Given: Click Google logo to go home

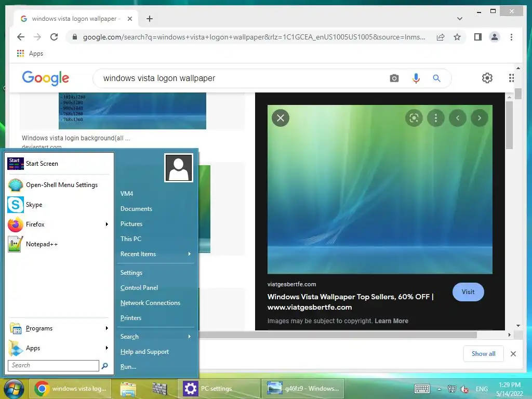Looking at the screenshot, I should [x=46, y=78].
